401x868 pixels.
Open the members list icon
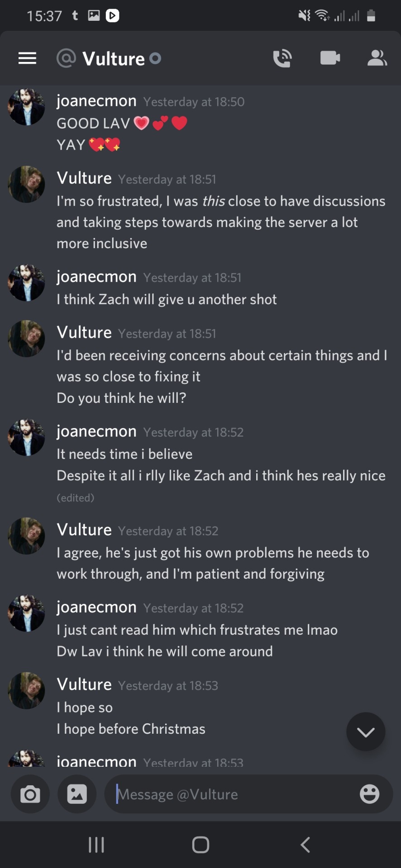point(377,58)
